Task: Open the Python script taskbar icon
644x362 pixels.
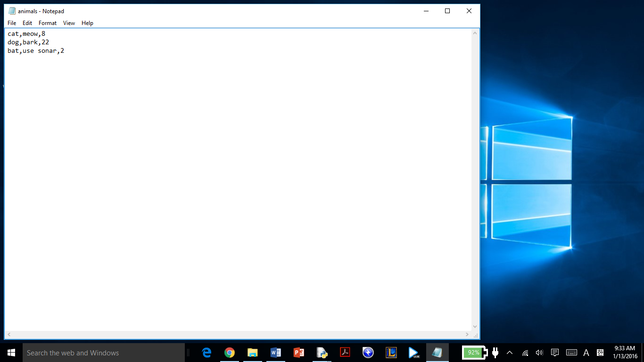Action: tap(322, 353)
